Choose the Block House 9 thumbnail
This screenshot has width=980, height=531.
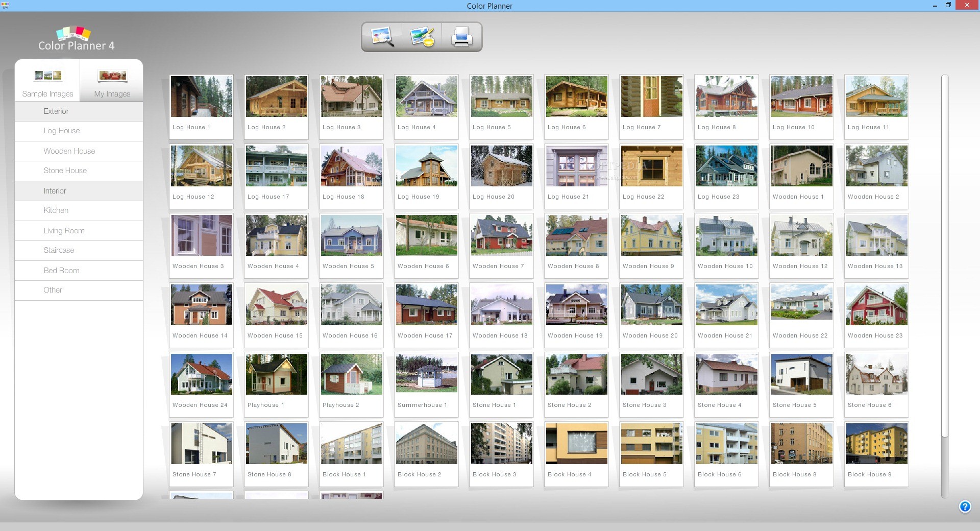coord(877,454)
